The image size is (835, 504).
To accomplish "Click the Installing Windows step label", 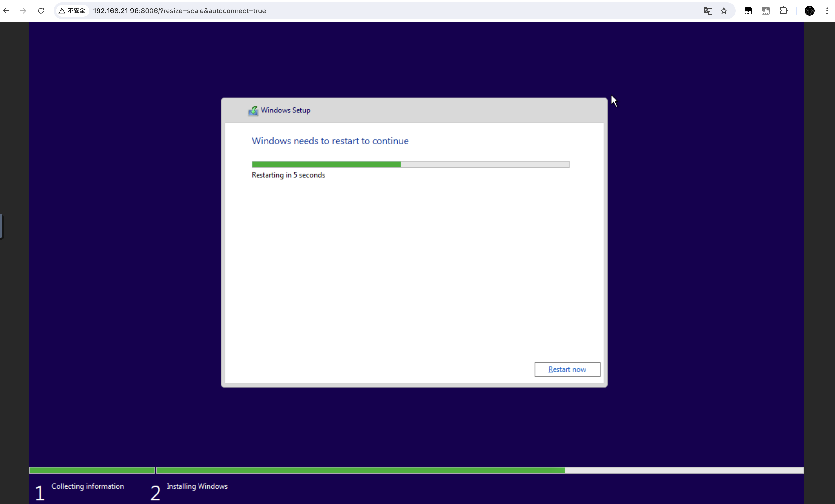I will [x=197, y=486].
